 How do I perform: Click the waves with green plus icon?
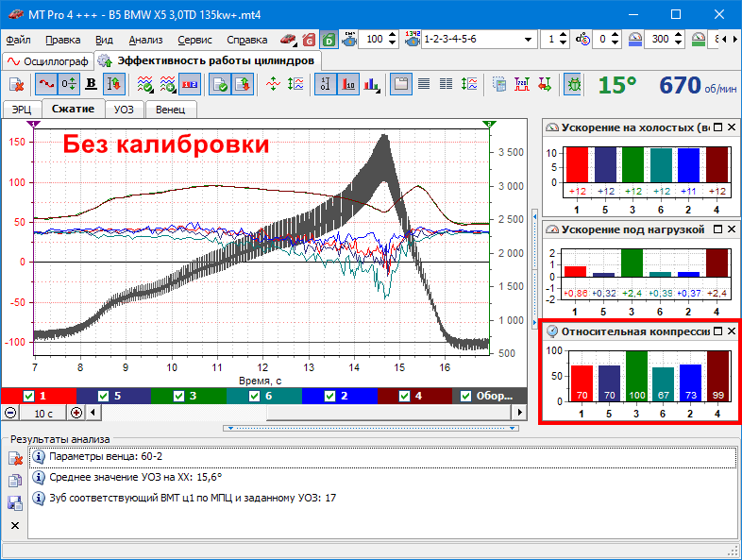pyautogui.click(x=167, y=85)
